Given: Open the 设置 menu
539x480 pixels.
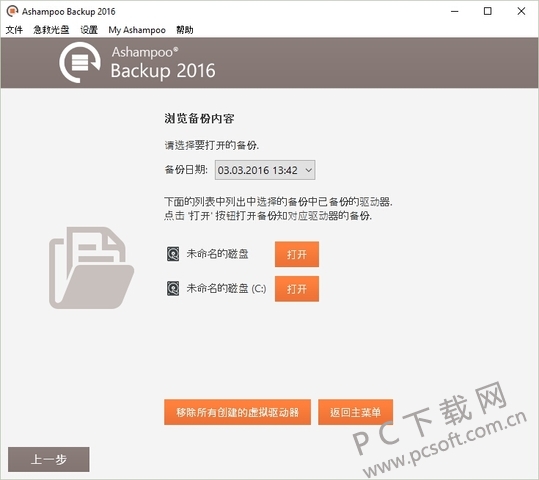Looking at the screenshot, I should tap(89, 30).
